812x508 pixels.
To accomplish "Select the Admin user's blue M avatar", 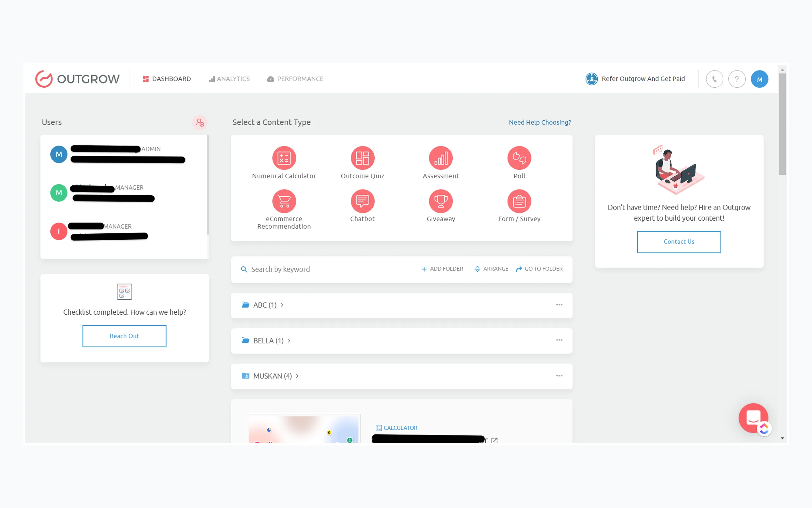I will coord(59,155).
